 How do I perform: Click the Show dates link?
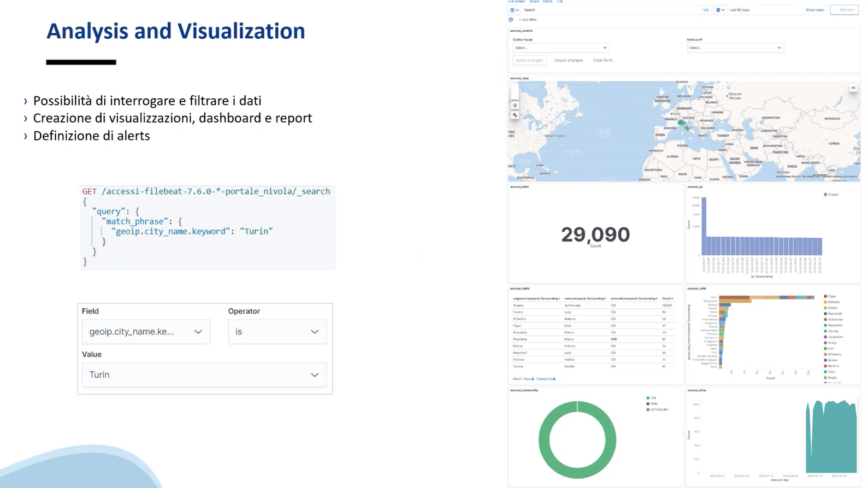click(814, 10)
